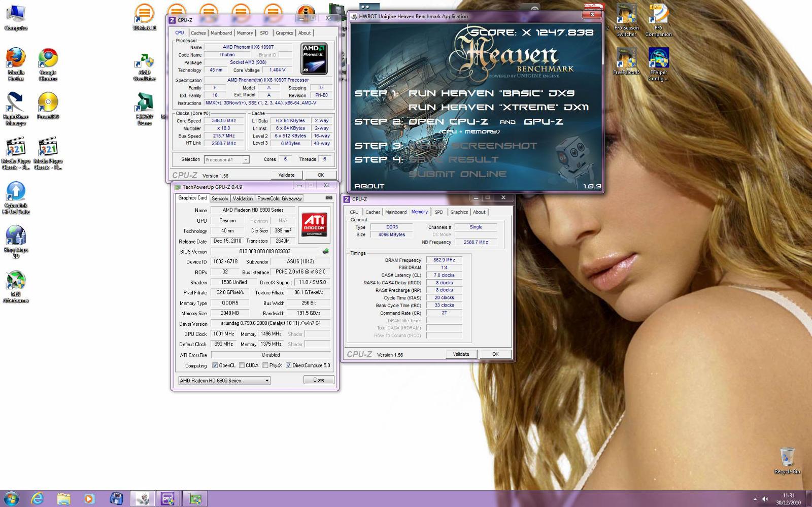Click Save Result in Heaven window
The height and width of the screenshot is (507, 812).
[x=453, y=160]
